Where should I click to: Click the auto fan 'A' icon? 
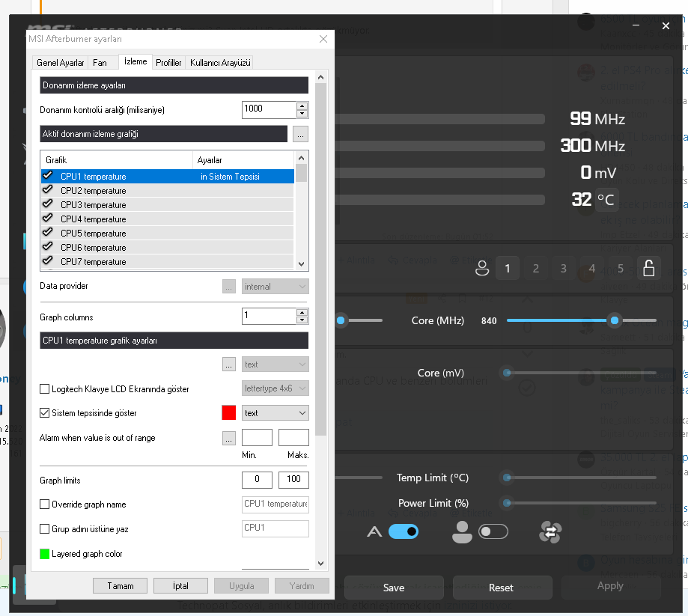click(374, 532)
